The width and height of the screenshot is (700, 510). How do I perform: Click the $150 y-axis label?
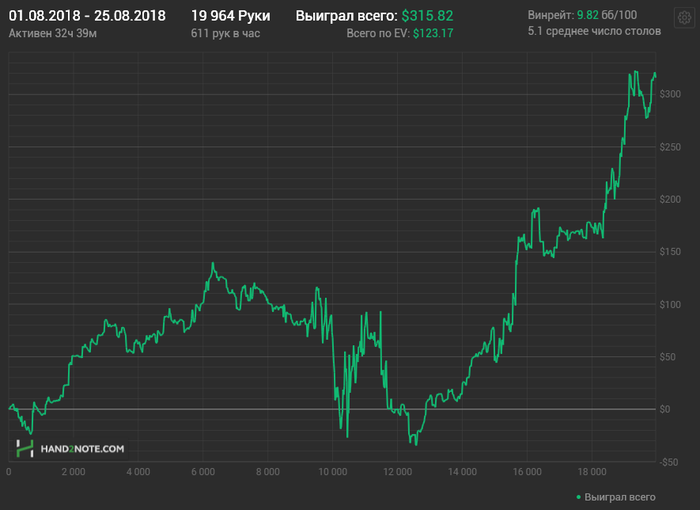670,252
